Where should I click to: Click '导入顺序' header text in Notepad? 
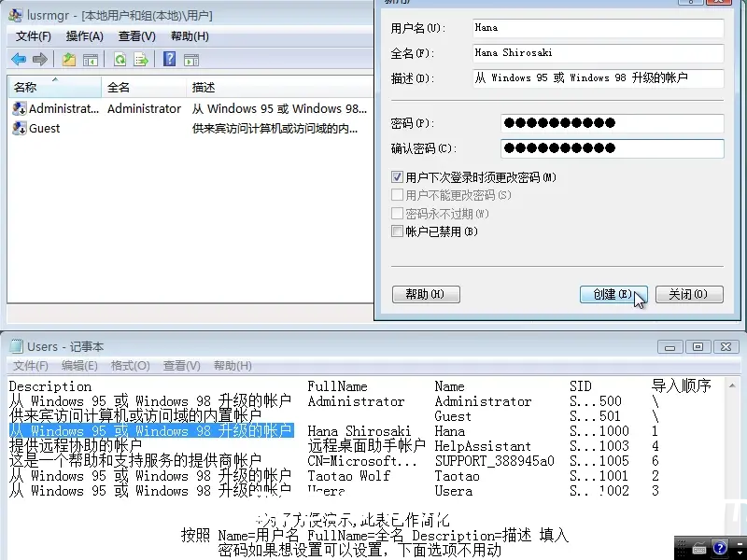682,385
